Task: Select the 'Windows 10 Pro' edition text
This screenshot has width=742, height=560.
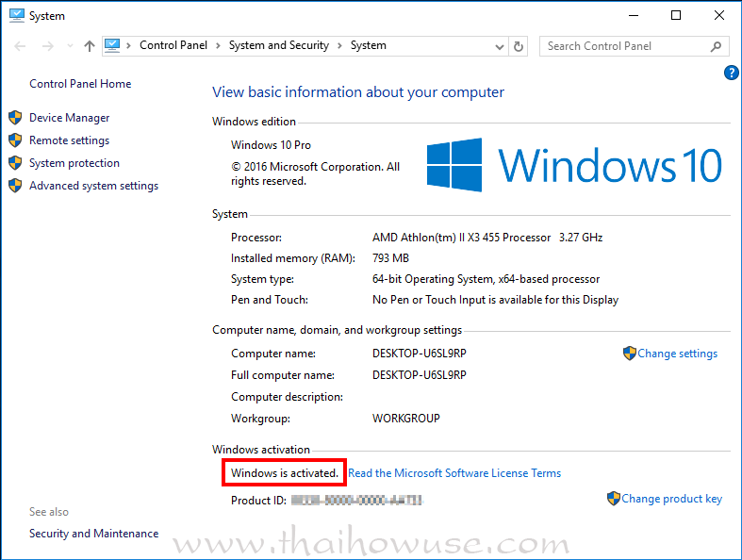Action: 271,145
